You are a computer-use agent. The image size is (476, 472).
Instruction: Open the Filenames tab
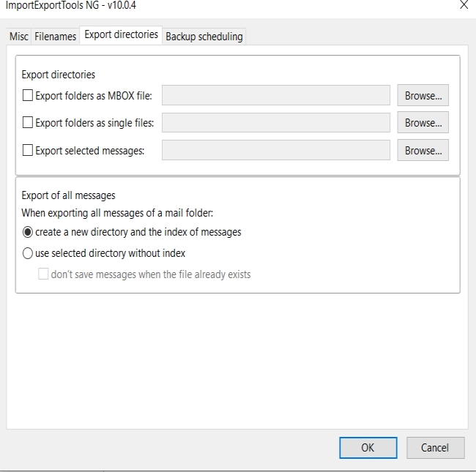[x=55, y=37]
